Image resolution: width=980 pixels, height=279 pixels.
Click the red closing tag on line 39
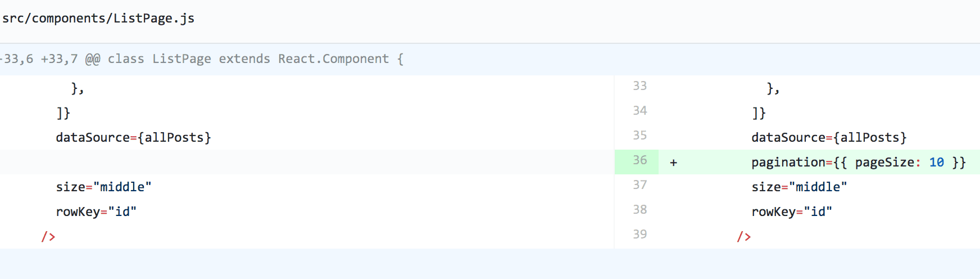click(x=744, y=237)
